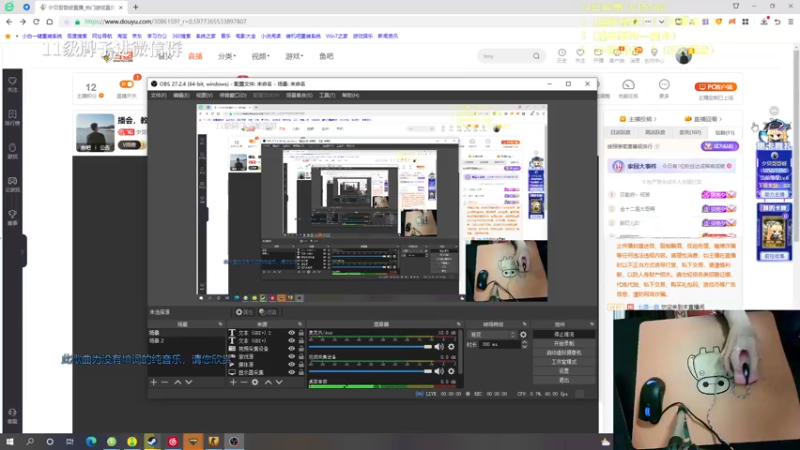
Task: Toggle visibility of 媒体源 source
Action: click(291, 364)
